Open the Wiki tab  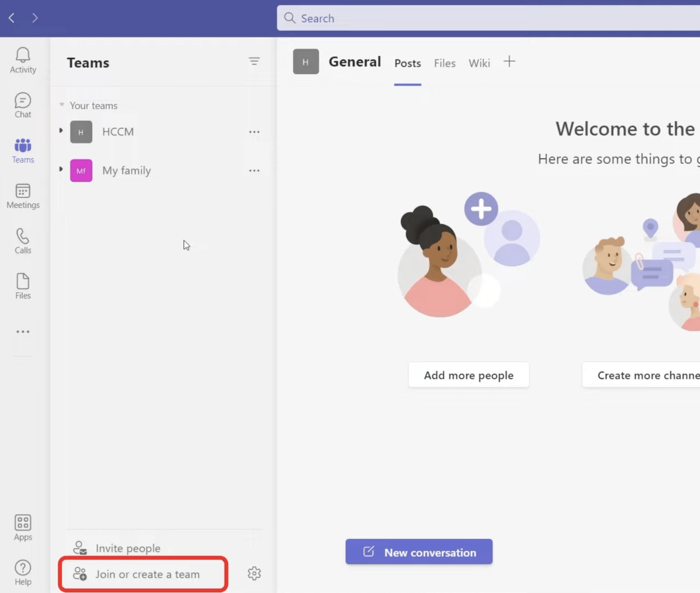[x=479, y=63]
